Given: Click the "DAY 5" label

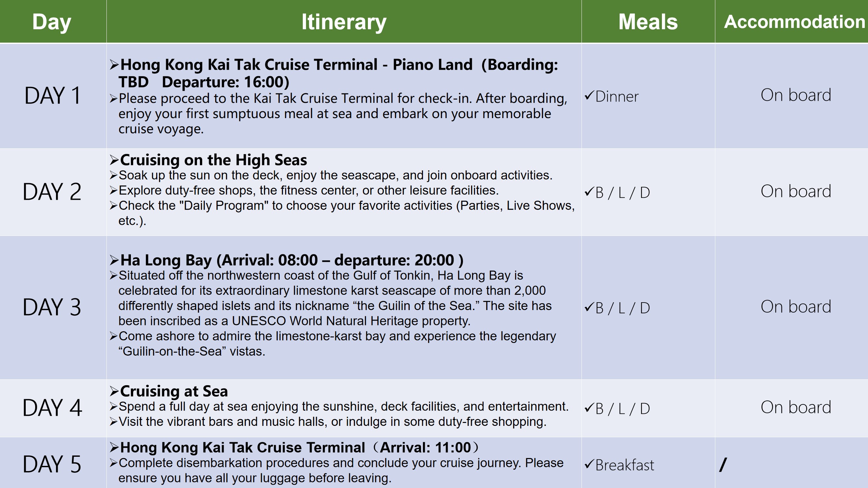Looking at the screenshot, I should [x=52, y=464].
